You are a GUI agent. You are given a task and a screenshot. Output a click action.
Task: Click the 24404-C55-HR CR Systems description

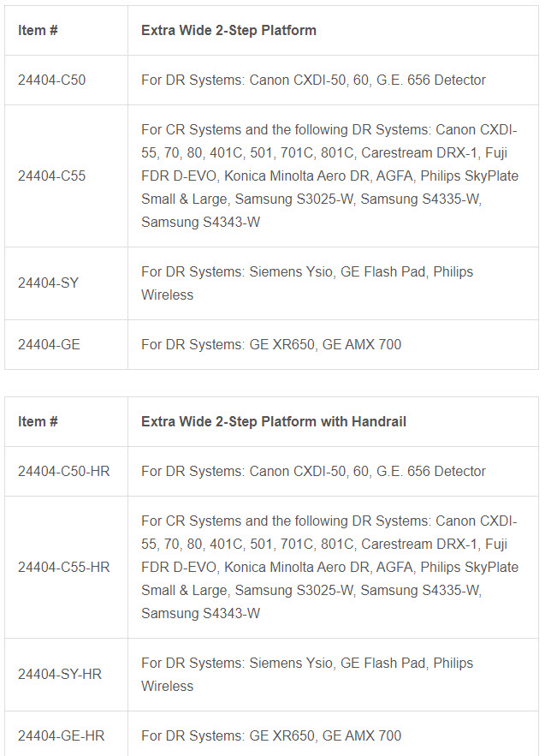(x=329, y=567)
